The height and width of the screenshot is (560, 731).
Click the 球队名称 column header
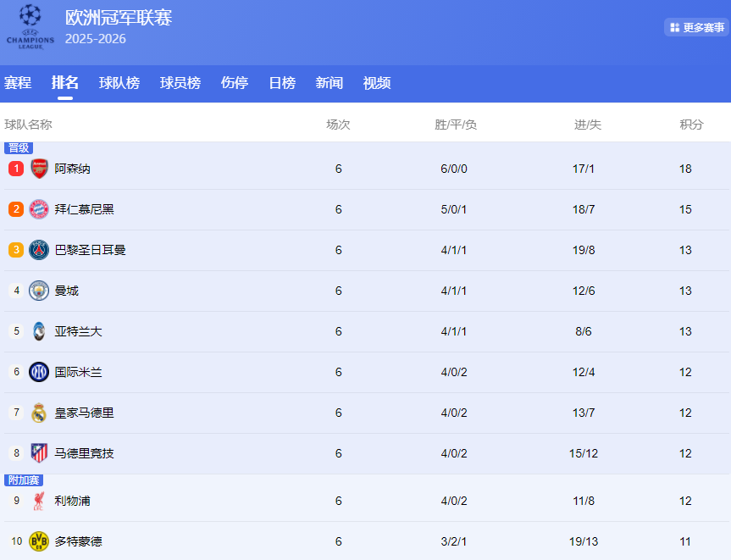[x=28, y=125]
